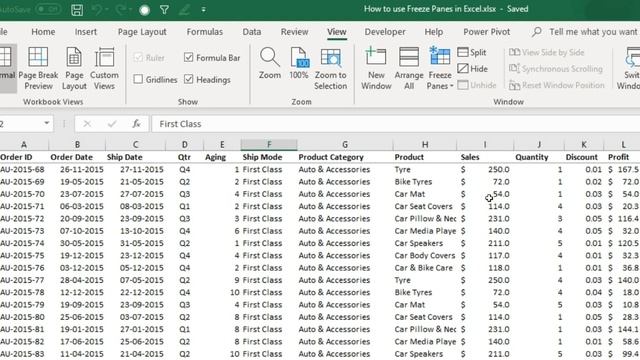
Task: Click the Order Date header cell
Action: click(77, 157)
